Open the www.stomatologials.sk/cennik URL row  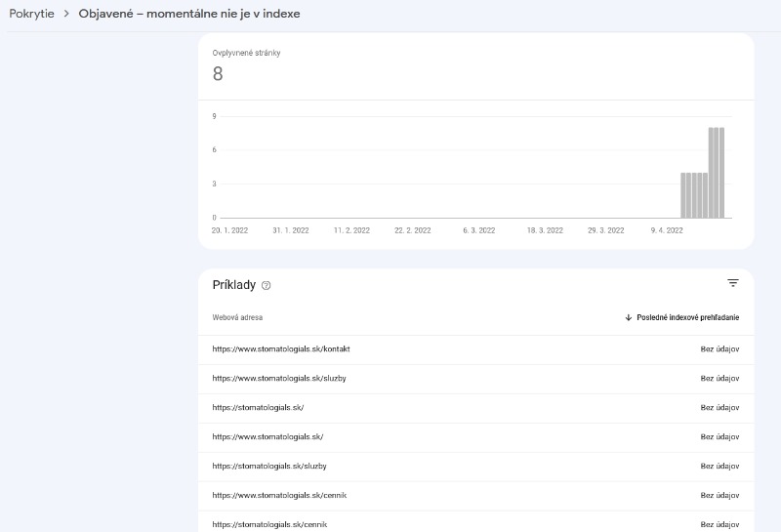click(279, 495)
